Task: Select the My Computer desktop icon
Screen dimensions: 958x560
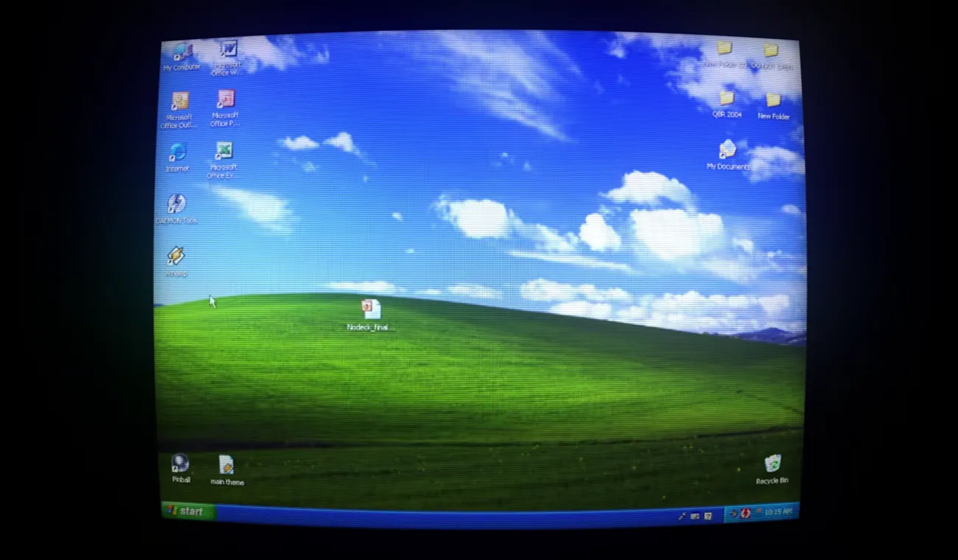Action: pos(181,57)
